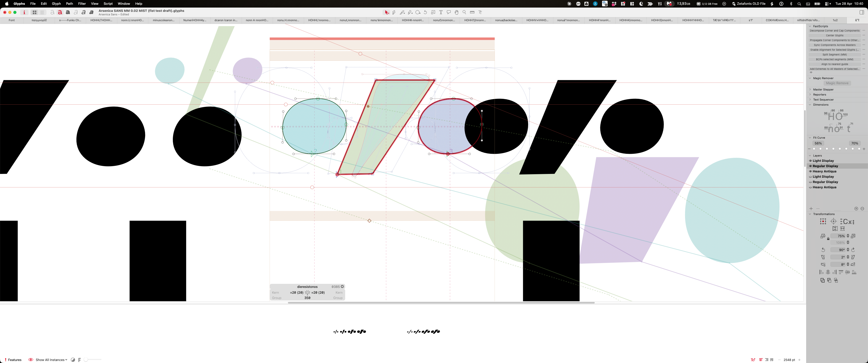Align selection to bottom edges

point(854,272)
